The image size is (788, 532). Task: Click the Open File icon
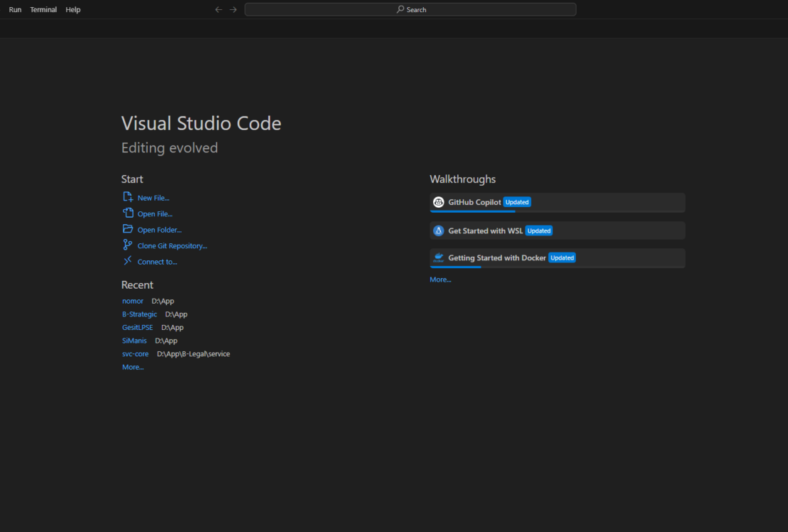(128, 214)
